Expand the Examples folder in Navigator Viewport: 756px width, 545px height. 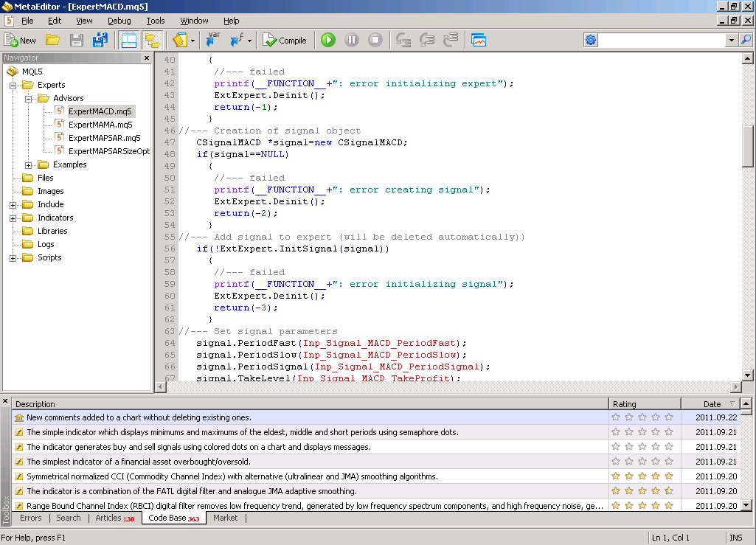coord(29,165)
